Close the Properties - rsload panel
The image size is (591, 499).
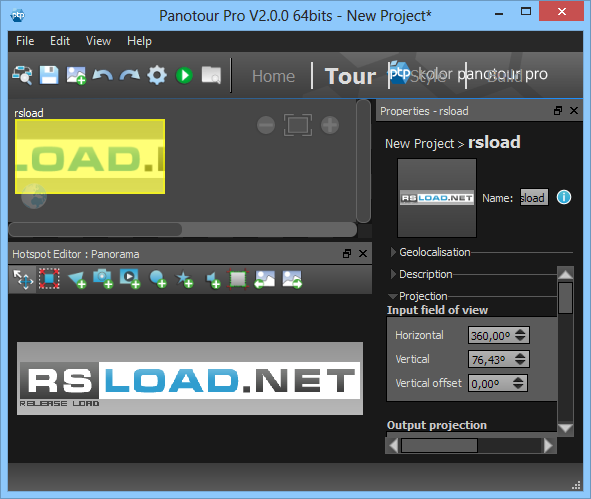pos(574,110)
